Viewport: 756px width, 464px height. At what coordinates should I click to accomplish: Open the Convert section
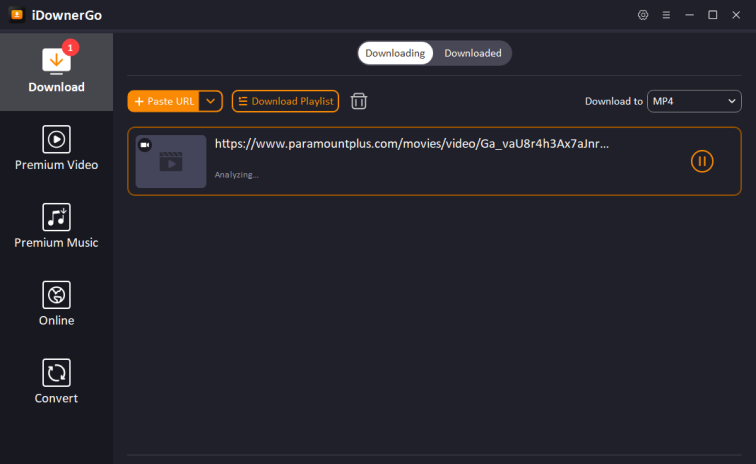(56, 382)
